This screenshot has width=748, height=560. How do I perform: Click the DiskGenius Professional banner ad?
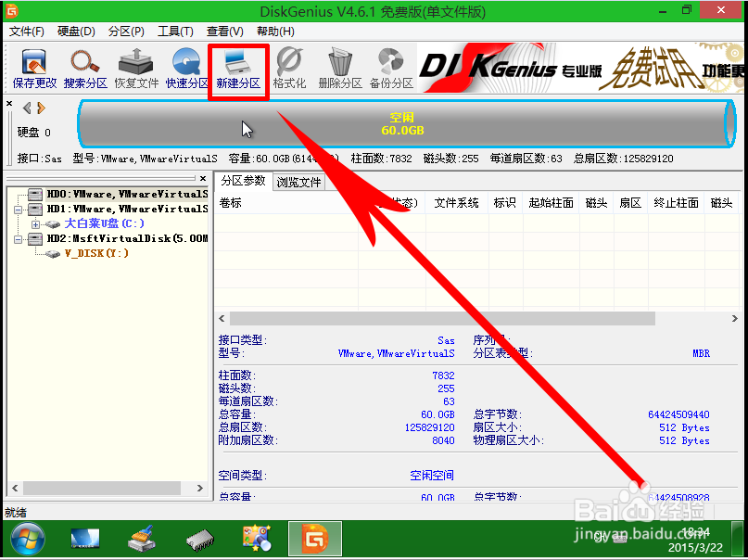click(x=580, y=68)
